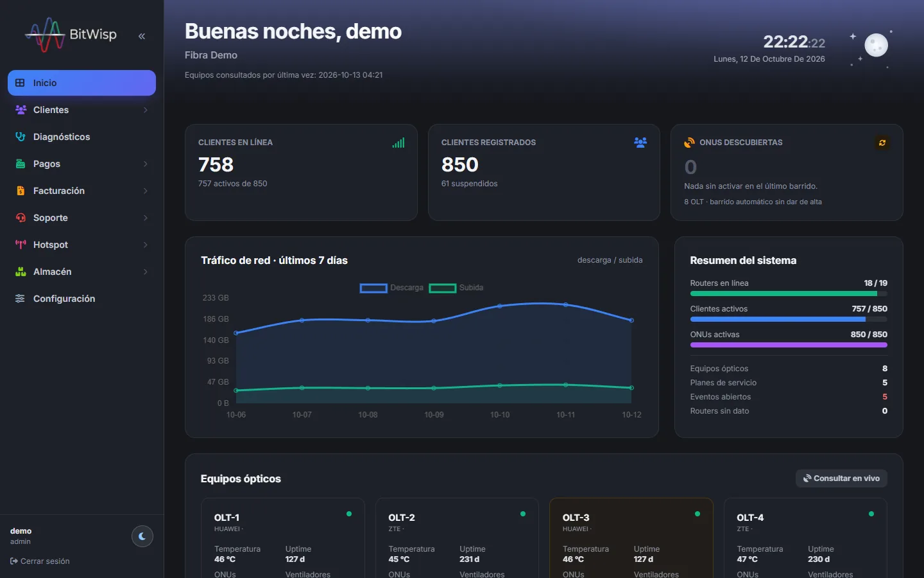Click the moon illustration in the header
This screenshot has height=578, width=924.
(876, 45)
